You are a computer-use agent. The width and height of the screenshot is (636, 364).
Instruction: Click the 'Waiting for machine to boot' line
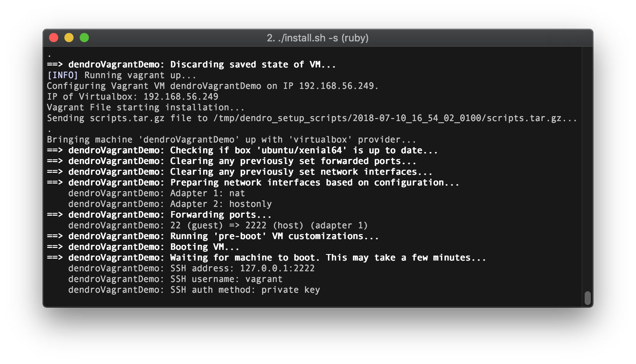coord(267,258)
